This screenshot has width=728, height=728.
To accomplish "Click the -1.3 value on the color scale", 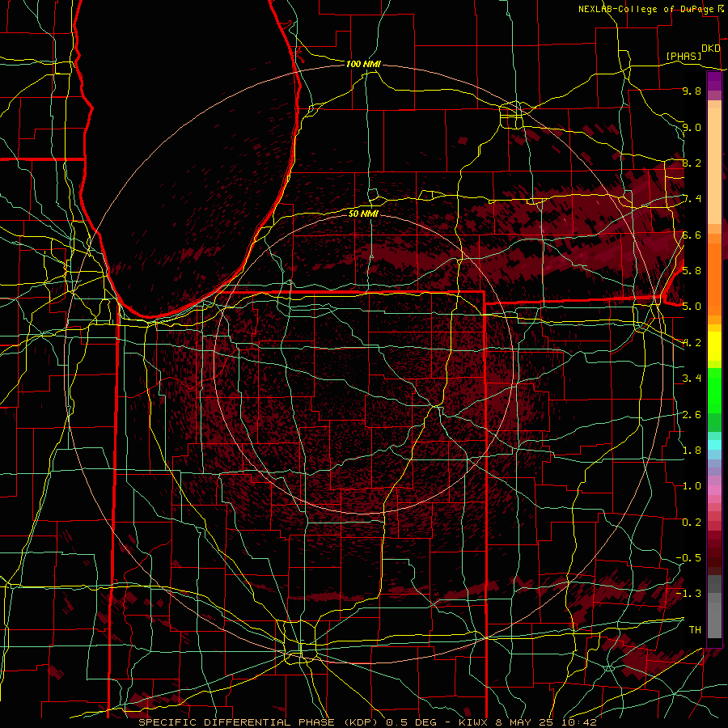I will pyautogui.click(x=688, y=594).
